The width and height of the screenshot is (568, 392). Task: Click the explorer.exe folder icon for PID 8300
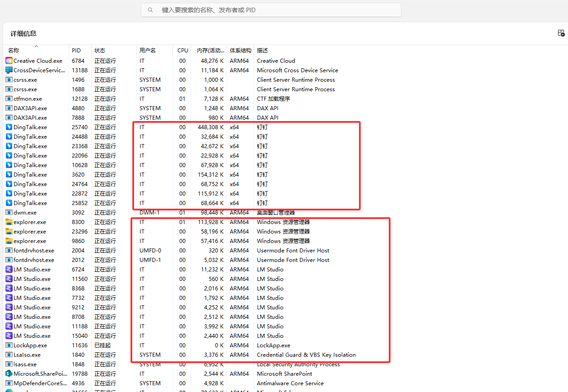click(x=9, y=222)
